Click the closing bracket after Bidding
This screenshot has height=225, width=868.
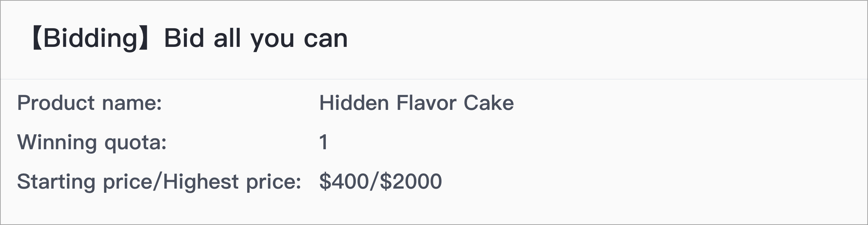[x=145, y=38]
